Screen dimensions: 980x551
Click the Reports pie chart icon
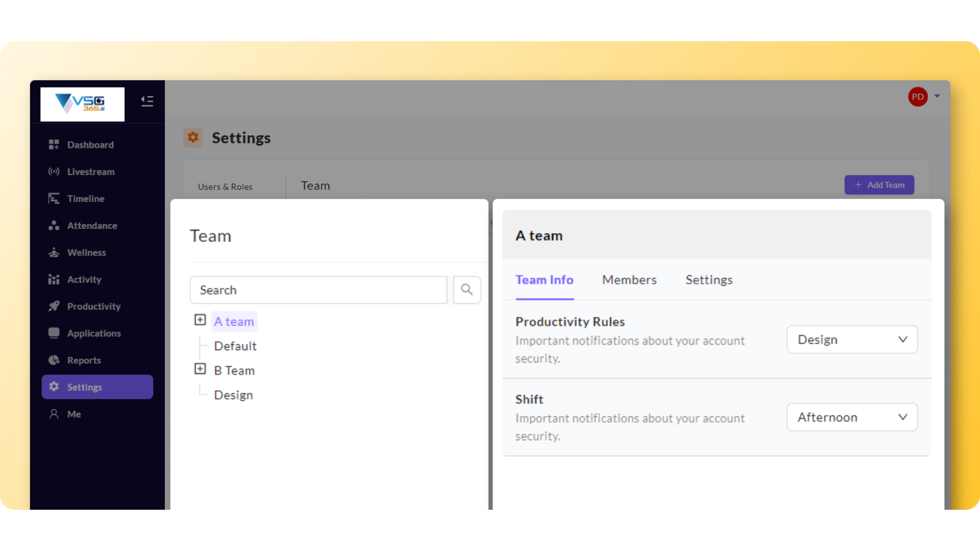click(x=54, y=360)
